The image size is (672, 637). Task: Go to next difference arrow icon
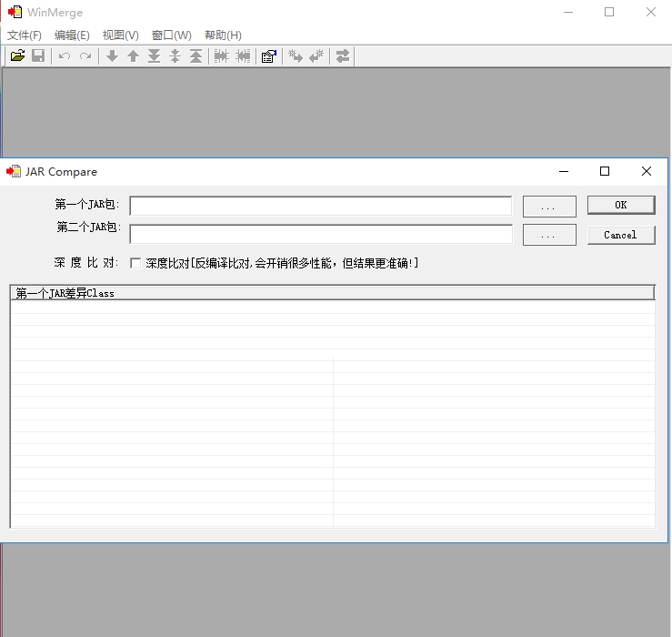112,56
